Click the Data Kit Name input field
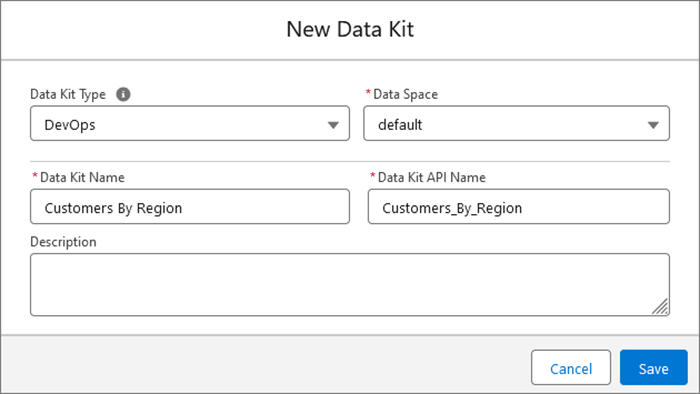 point(190,207)
